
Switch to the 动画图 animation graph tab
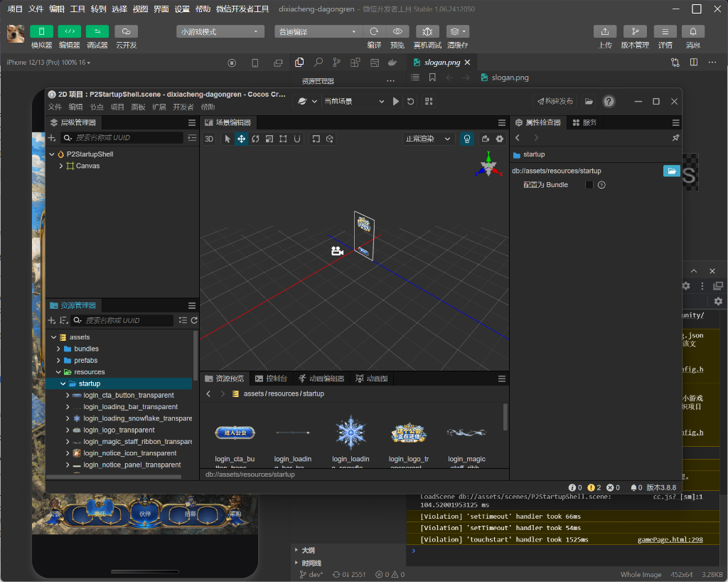click(x=371, y=379)
